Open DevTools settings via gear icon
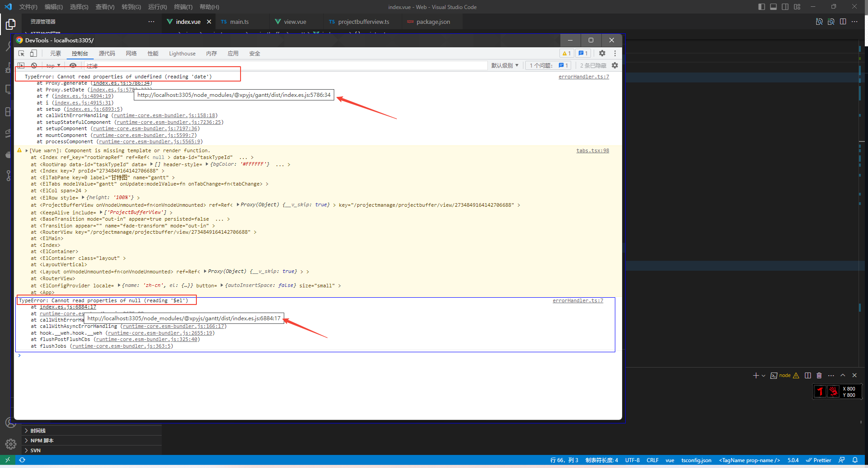 (x=603, y=53)
